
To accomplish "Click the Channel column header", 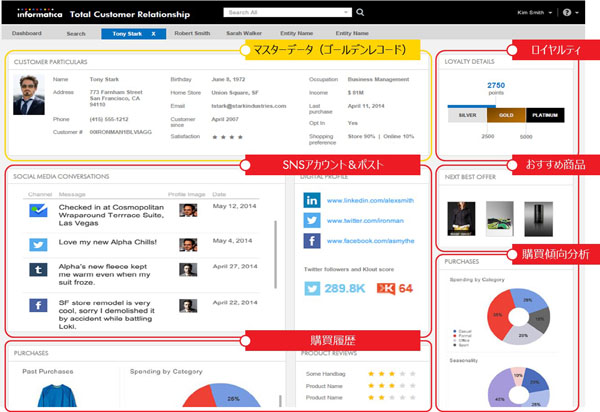I will pos(40,194).
